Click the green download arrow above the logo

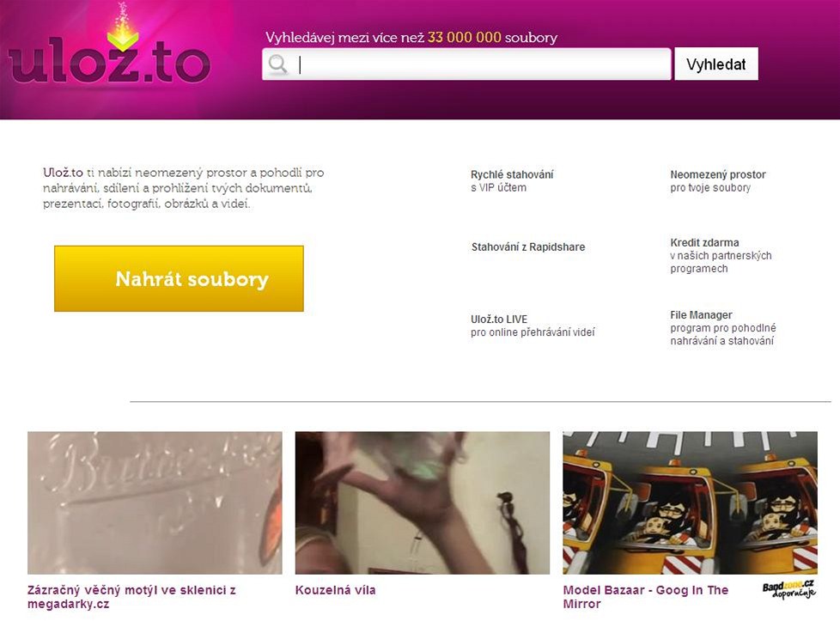(x=123, y=37)
